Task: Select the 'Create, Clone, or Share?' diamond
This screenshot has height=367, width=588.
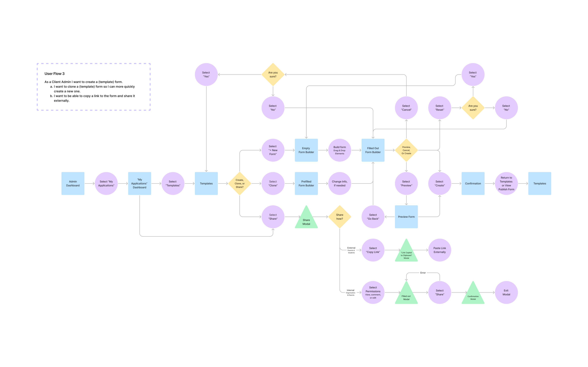Action: [x=239, y=183]
